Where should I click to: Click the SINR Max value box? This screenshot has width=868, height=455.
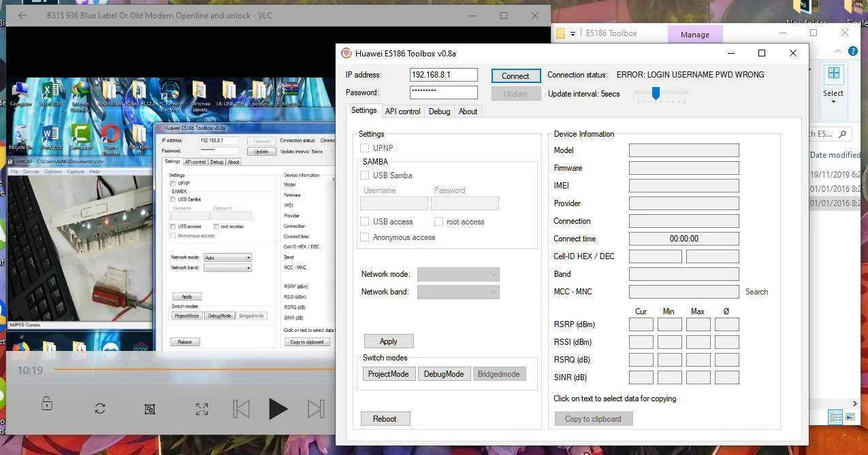[698, 377]
